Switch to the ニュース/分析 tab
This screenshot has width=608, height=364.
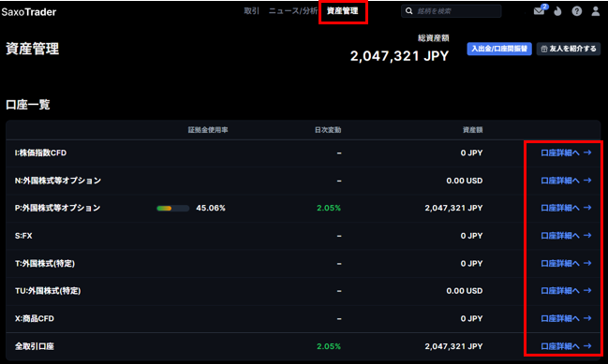point(292,11)
